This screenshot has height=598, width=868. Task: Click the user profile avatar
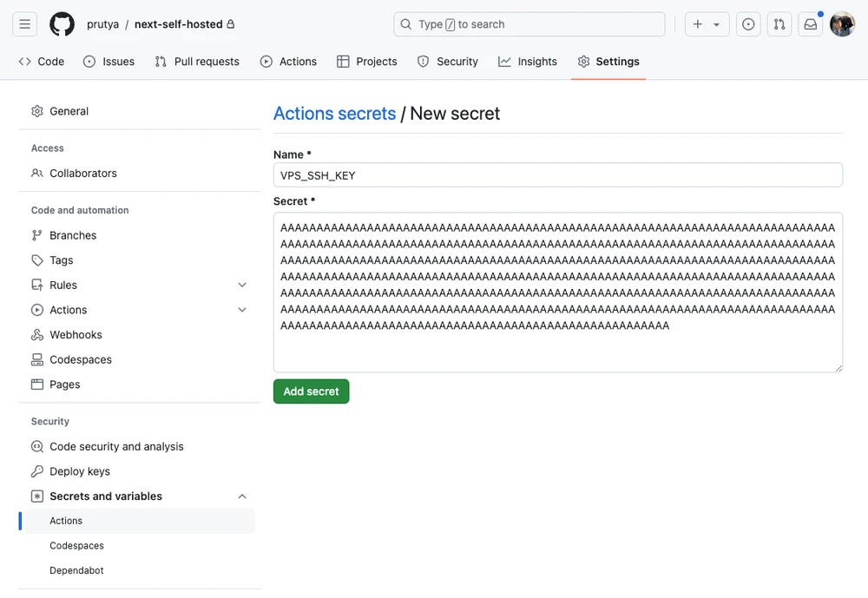click(842, 24)
